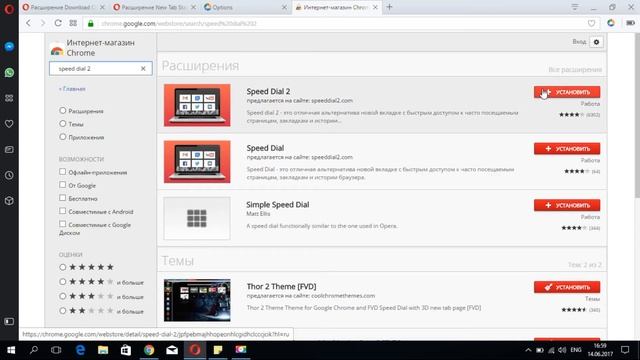
Task: Install Simple Speed Dial extension
Action: point(567,205)
